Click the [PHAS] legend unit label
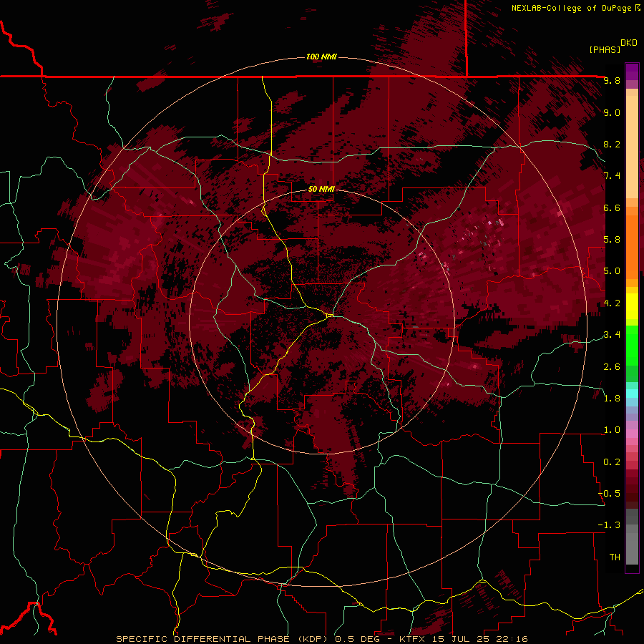644x644 pixels. click(605, 49)
